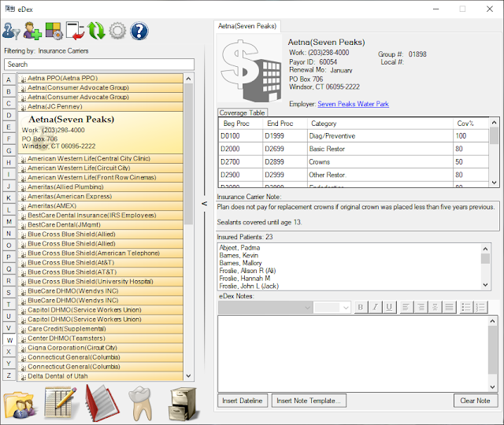Click the Crowns coverage row
Image resolution: width=504 pixels, height=425 pixels.
354,162
